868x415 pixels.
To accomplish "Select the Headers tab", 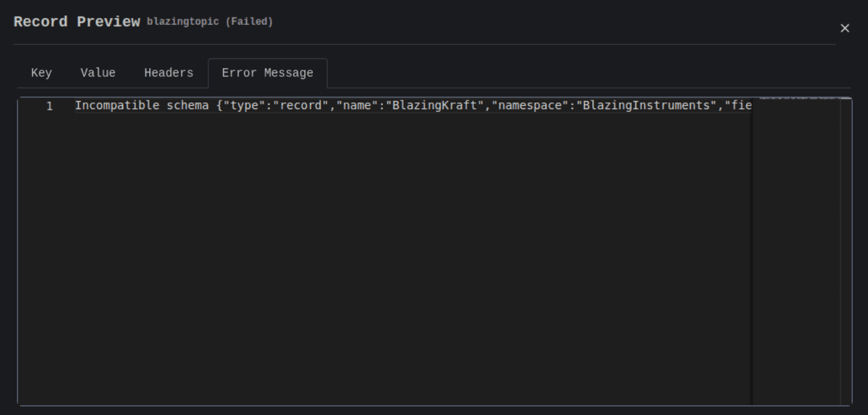I will (x=168, y=73).
